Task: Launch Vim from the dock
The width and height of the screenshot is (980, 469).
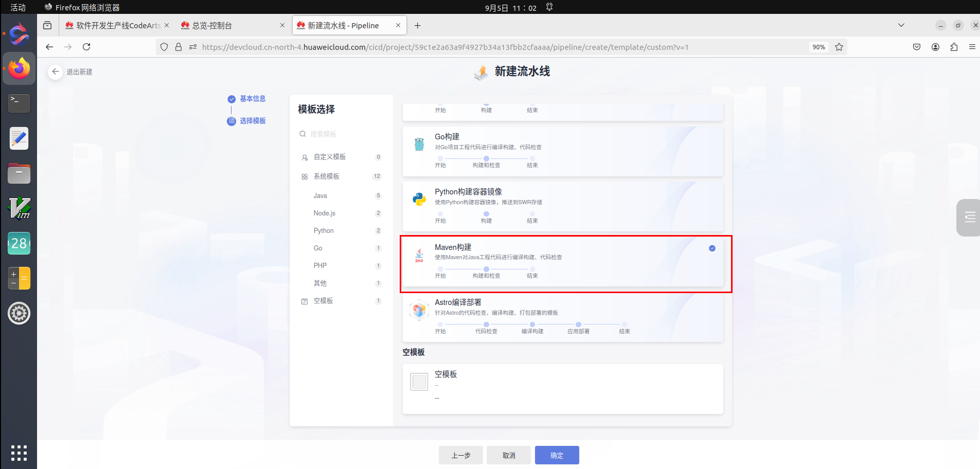Action: (x=19, y=208)
